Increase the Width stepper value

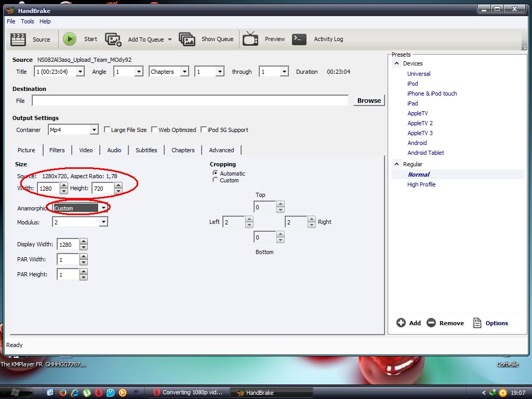[x=64, y=185]
